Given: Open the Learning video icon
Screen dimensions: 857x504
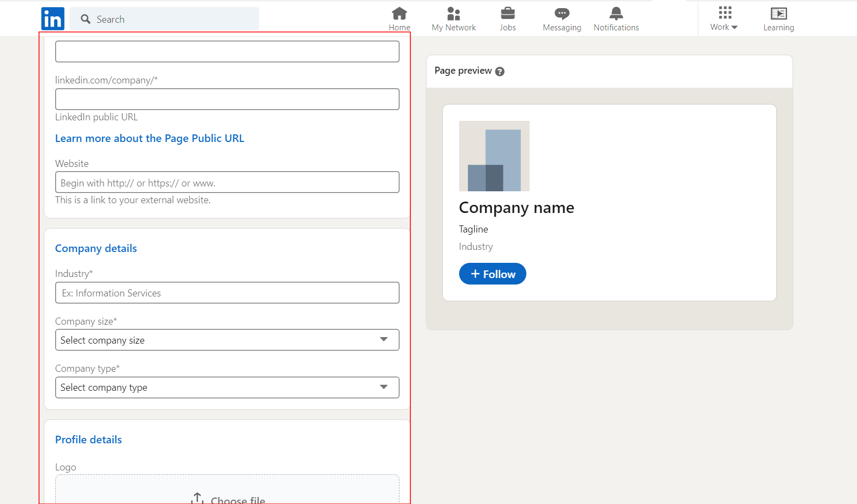Looking at the screenshot, I should [779, 13].
